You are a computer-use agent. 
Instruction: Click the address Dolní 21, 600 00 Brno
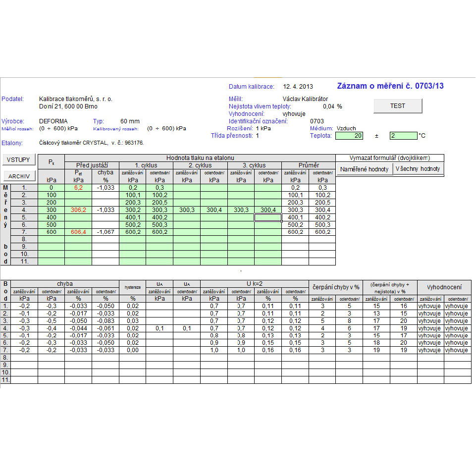(68, 106)
